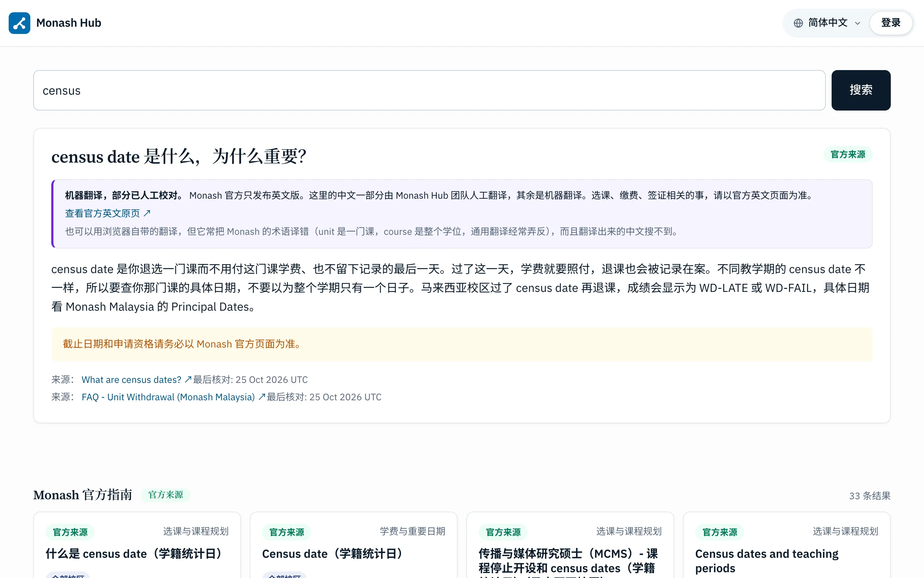Click the 登录 login button

[x=890, y=23]
